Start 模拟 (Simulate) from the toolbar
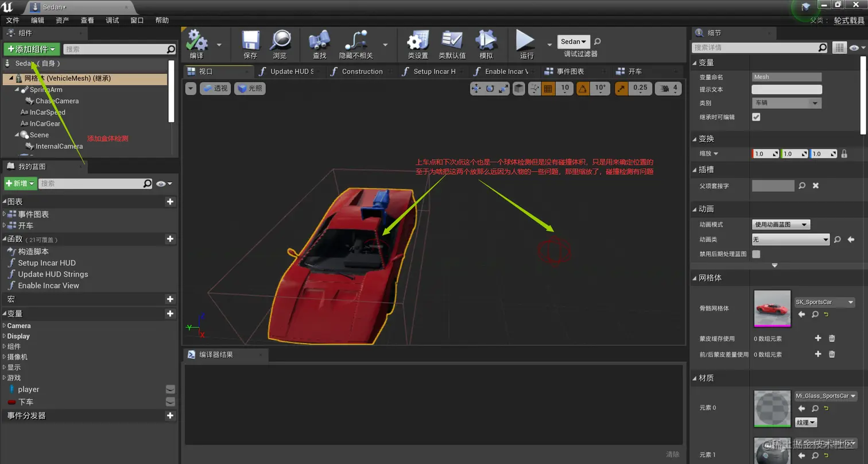The height and width of the screenshot is (464, 868). 486,40
